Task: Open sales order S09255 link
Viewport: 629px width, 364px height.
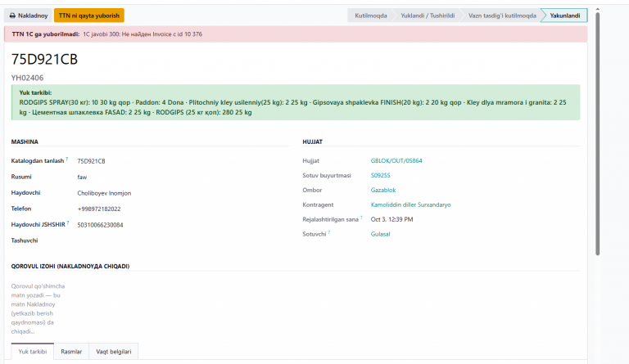Action: (x=380, y=175)
